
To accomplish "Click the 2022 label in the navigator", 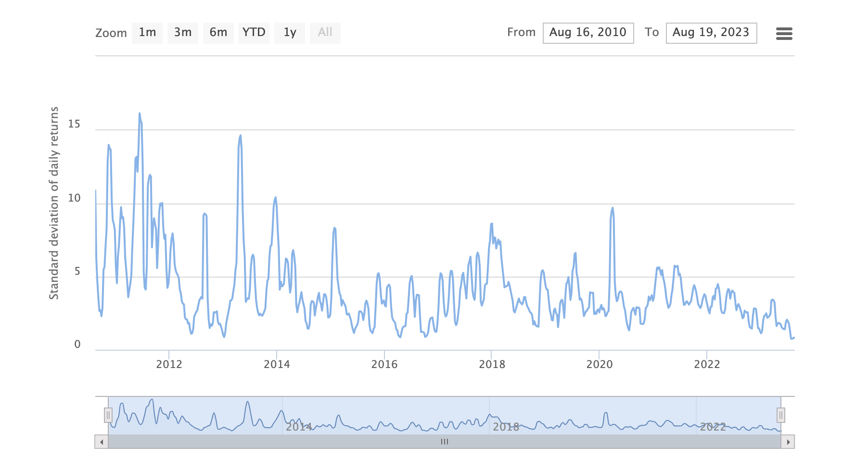I will (713, 427).
